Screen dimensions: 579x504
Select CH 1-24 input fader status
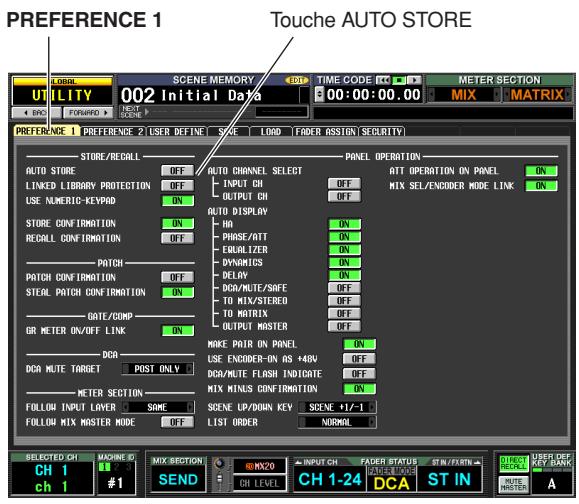330,479
